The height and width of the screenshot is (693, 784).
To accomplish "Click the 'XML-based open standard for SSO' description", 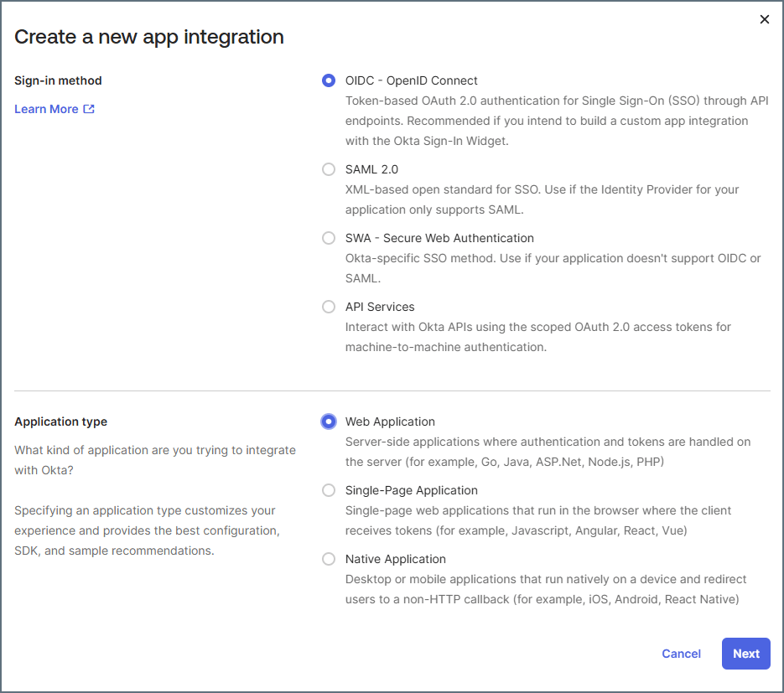I will 542,199.
